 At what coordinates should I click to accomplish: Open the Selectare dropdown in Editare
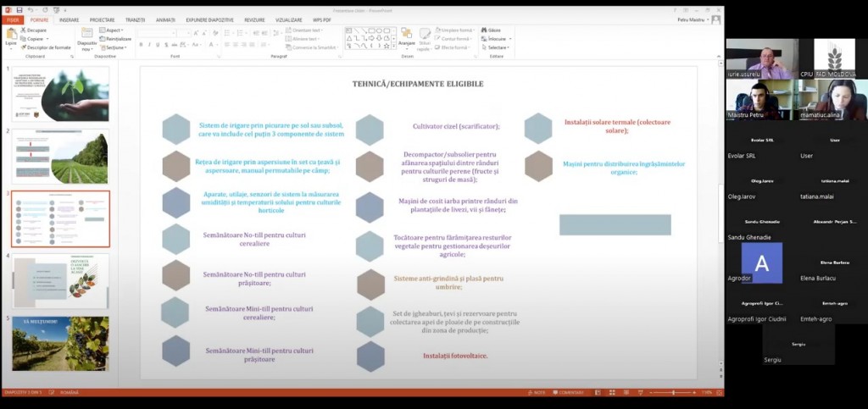coord(497,47)
